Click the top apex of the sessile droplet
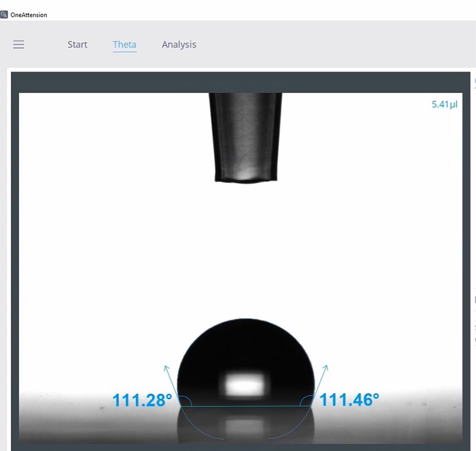Viewport: 476px width, 451px height. point(245,320)
